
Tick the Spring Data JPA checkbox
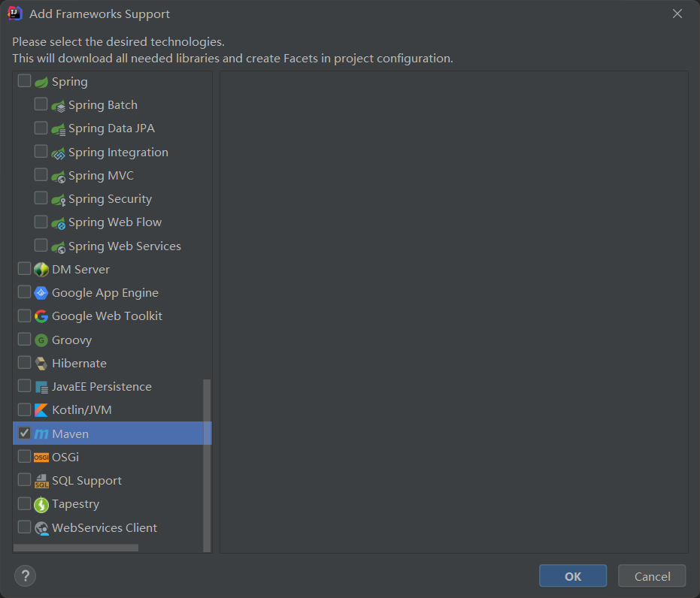(x=41, y=128)
